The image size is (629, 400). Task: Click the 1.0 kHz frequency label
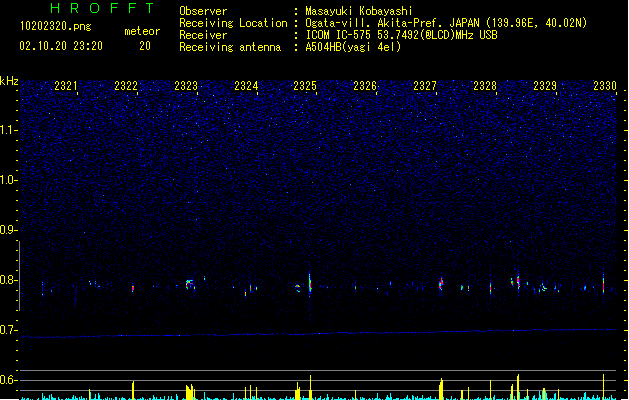(9, 180)
